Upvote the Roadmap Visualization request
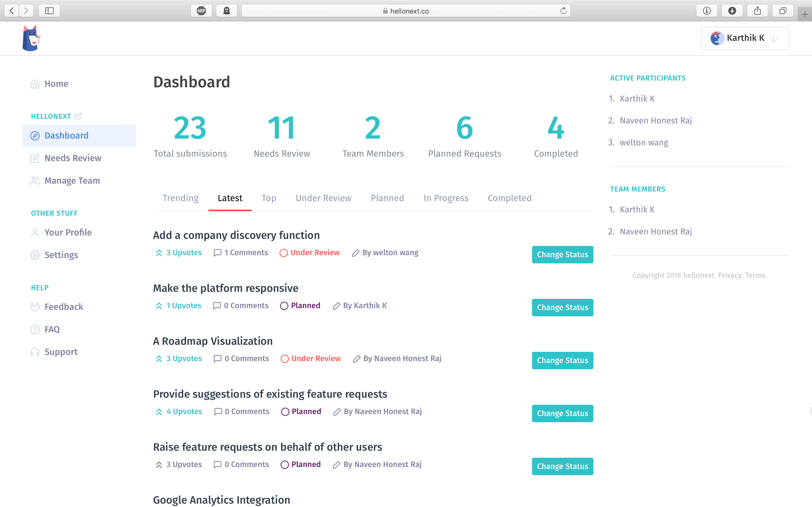The width and height of the screenshot is (812, 507). (159, 359)
